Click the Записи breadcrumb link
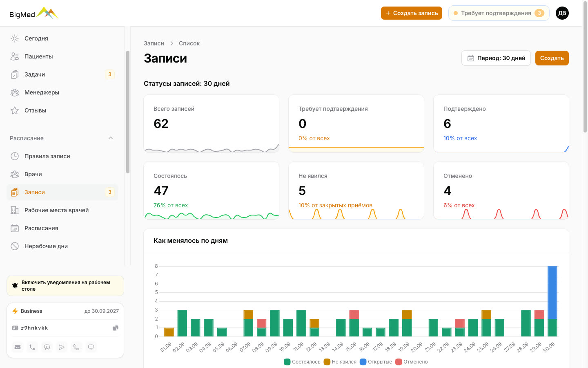Screen dimensions: 588x368 [154, 43]
